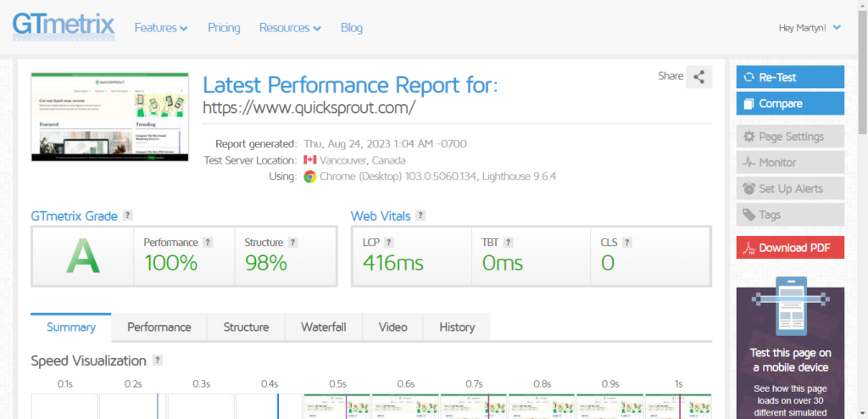Click the LCP help question mark

[388, 243]
